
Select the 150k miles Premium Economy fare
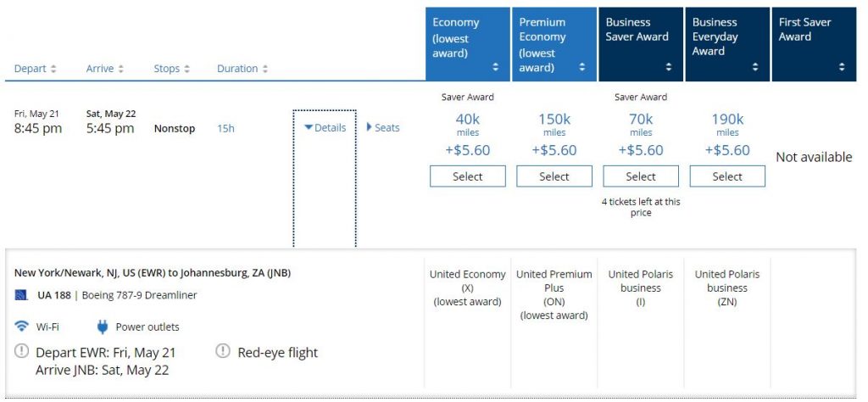click(x=554, y=176)
